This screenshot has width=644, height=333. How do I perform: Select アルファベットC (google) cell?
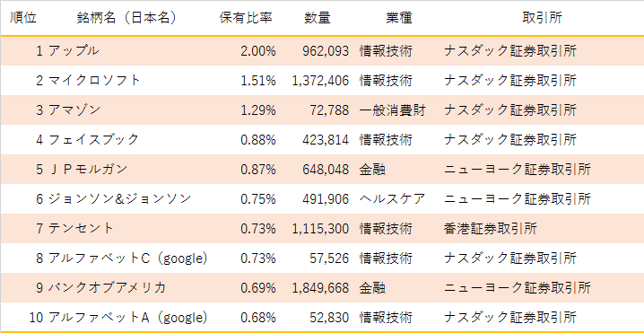coord(127,259)
